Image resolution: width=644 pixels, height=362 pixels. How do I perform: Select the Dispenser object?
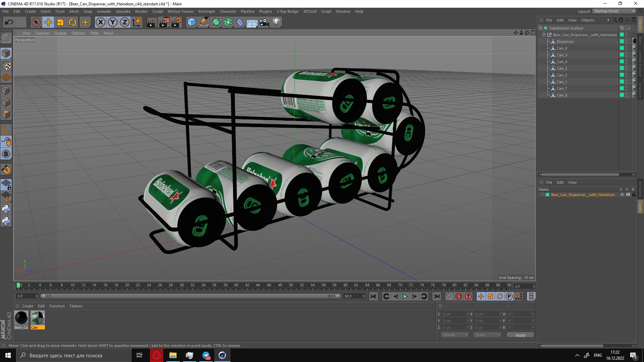click(x=565, y=42)
